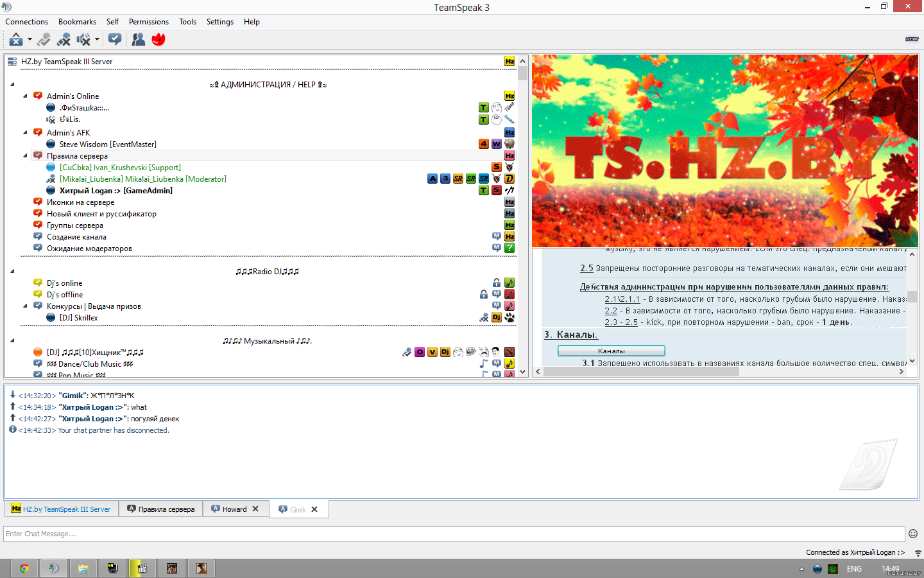The image size is (924, 578).
Task: Click green T badge beside .ФиSташка
Action: point(484,108)
